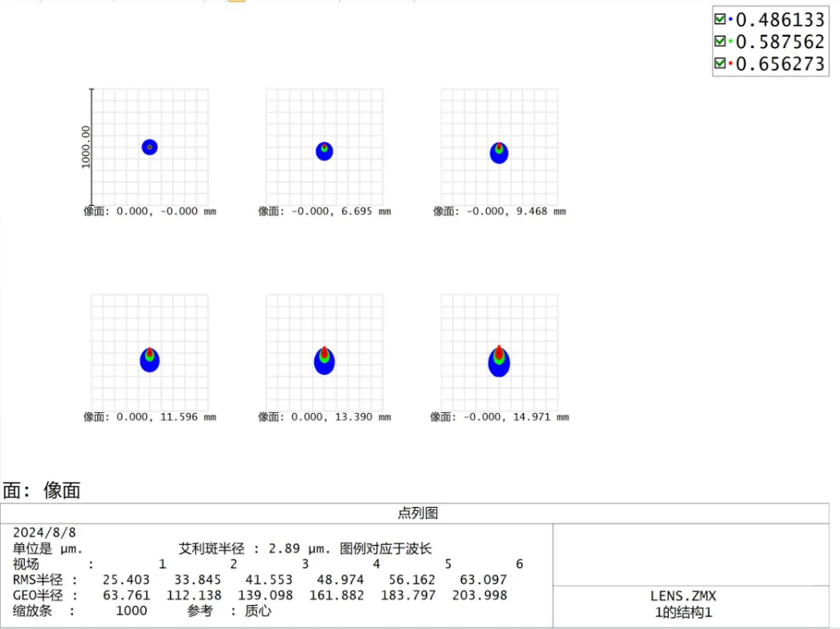
Task: Click the red legend dot beside 0.656273
Action: (x=730, y=64)
